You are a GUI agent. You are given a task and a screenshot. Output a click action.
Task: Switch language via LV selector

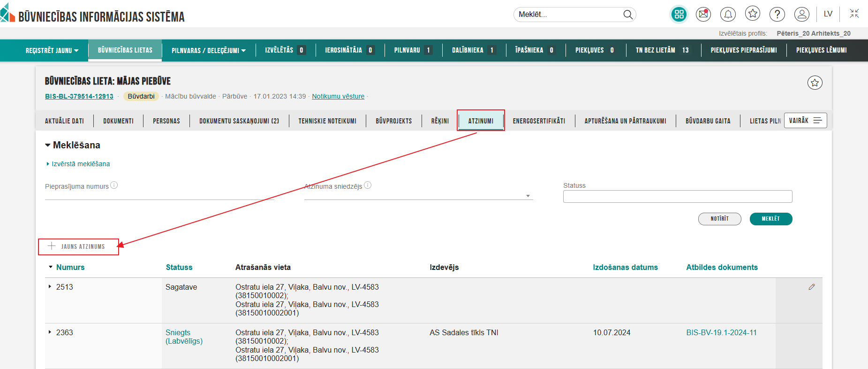pyautogui.click(x=828, y=14)
